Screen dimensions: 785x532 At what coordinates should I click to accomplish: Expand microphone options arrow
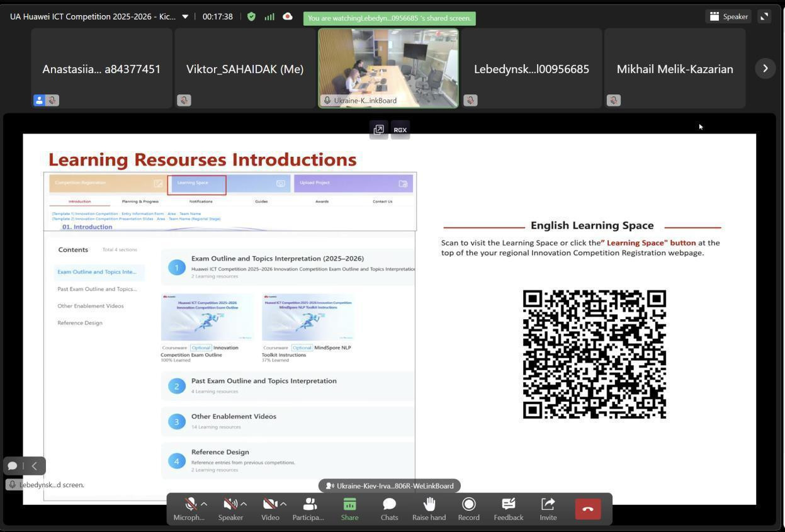coord(204,504)
